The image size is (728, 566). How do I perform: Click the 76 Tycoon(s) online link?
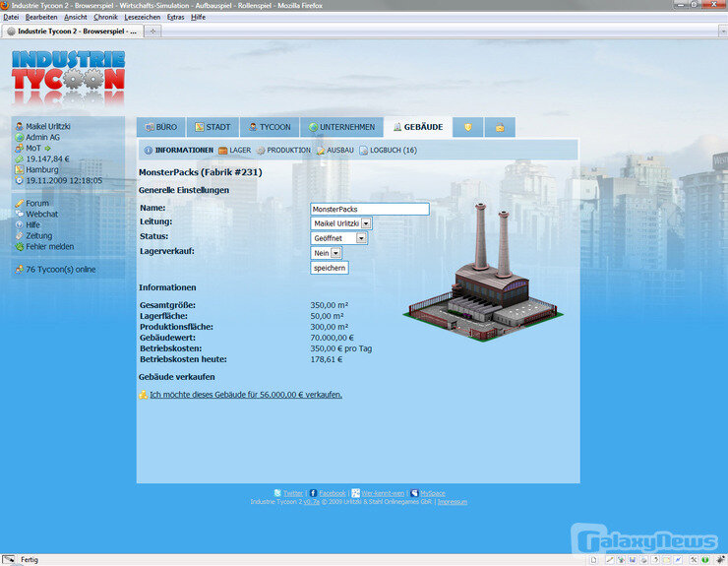pos(60,270)
